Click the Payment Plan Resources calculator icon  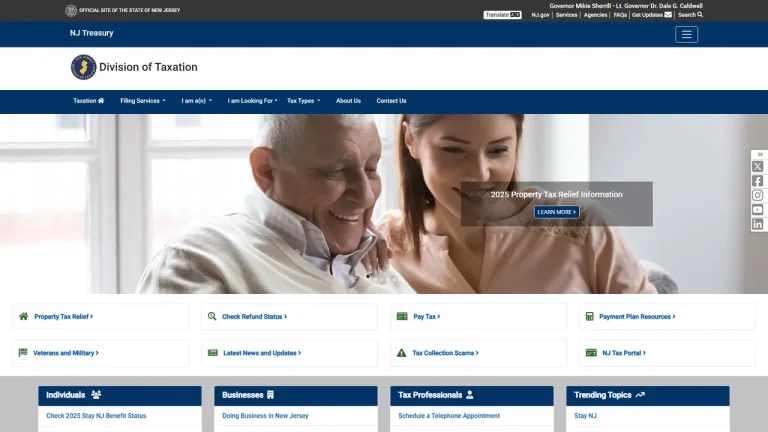click(x=590, y=316)
